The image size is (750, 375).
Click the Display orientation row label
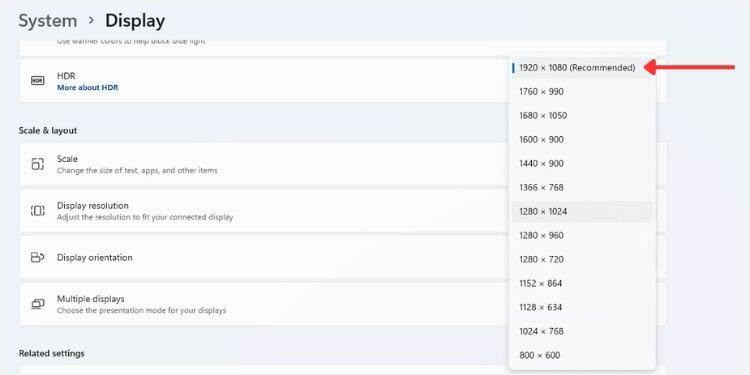point(95,257)
